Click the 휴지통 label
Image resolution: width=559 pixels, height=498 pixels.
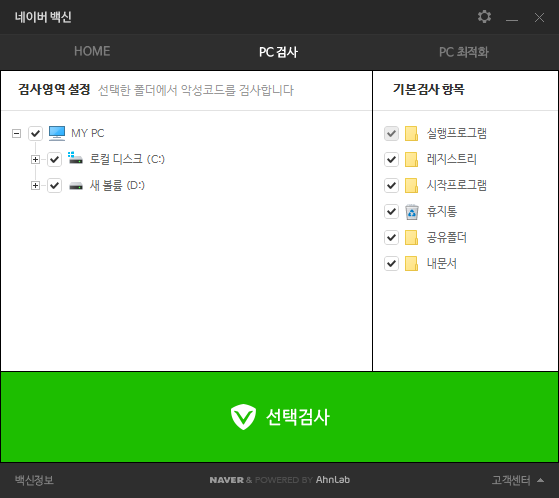(x=442, y=211)
